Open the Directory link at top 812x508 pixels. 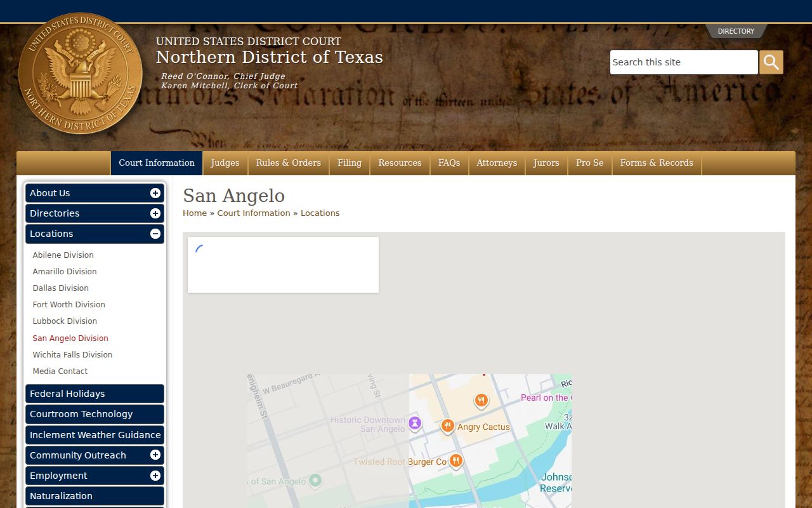736,31
